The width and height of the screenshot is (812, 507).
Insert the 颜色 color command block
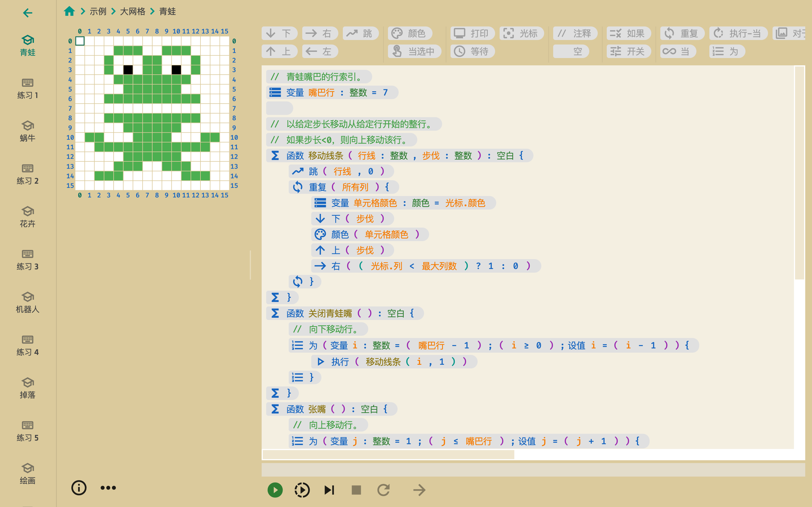pyautogui.click(x=410, y=33)
